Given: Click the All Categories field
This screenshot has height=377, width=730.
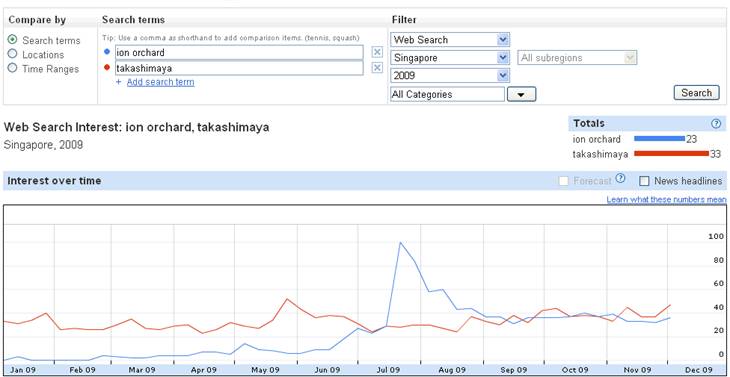Looking at the screenshot, I should pyautogui.click(x=447, y=94).
